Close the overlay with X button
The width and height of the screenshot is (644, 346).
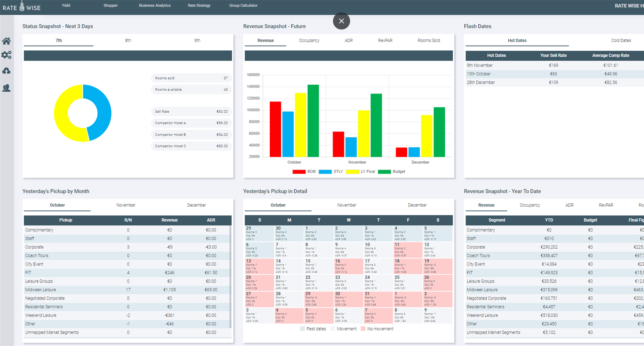tap(341, 21)
